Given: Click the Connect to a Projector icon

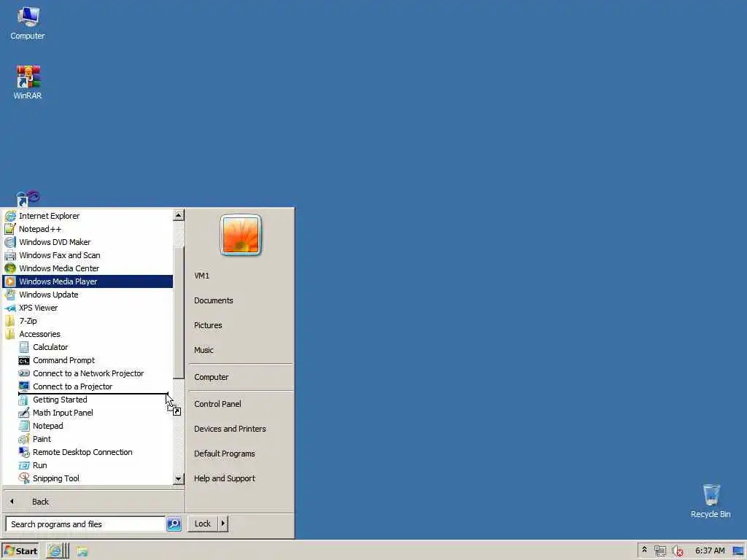Looking at the screenshot, I should click(x=24, y=386).
